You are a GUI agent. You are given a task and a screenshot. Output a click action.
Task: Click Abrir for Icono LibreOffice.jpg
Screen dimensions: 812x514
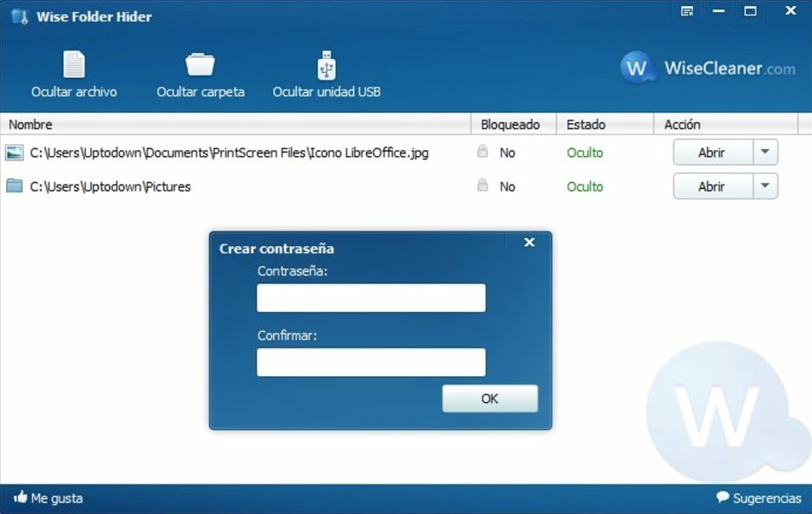[x=712, y=153]
